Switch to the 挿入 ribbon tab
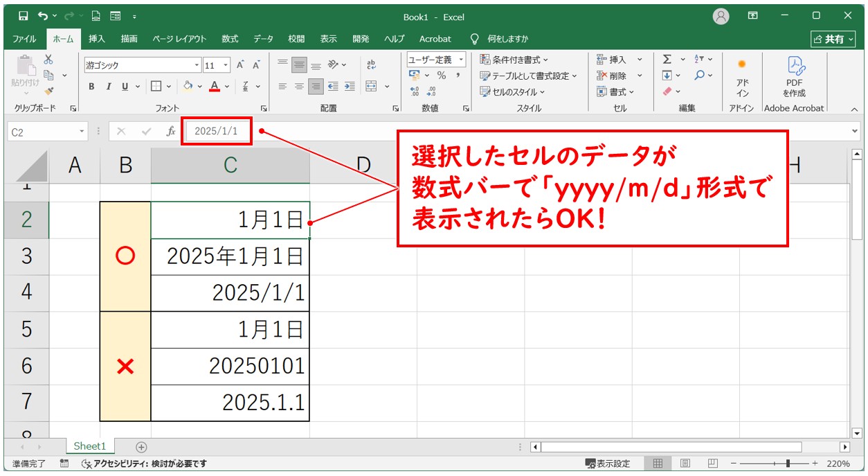 (x=96, y=39)
